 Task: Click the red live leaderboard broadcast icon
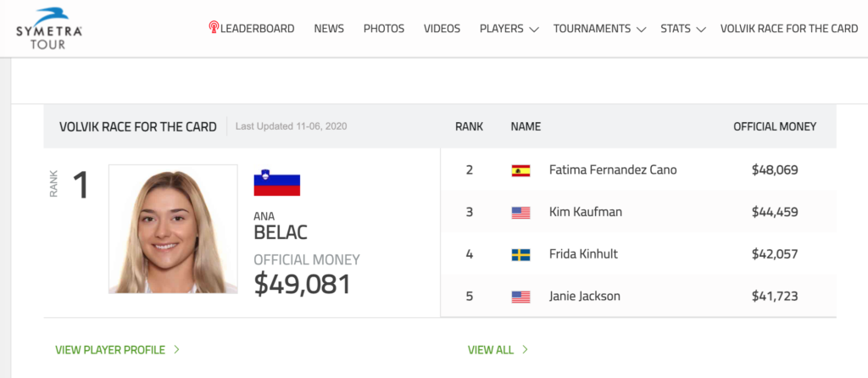pyautogui.click(x=214, y=27)
